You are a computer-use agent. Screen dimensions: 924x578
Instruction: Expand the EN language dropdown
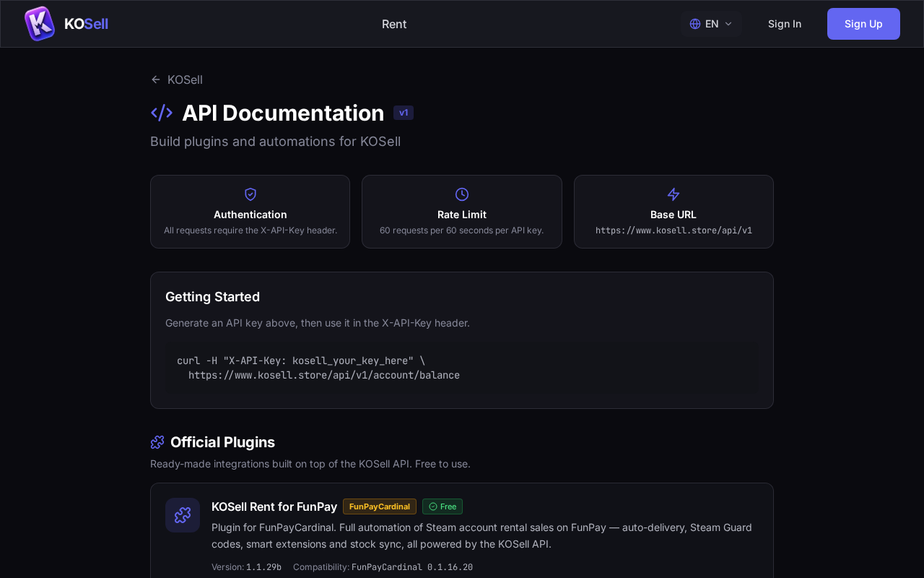pyautogui.click(x=711, y=24)
